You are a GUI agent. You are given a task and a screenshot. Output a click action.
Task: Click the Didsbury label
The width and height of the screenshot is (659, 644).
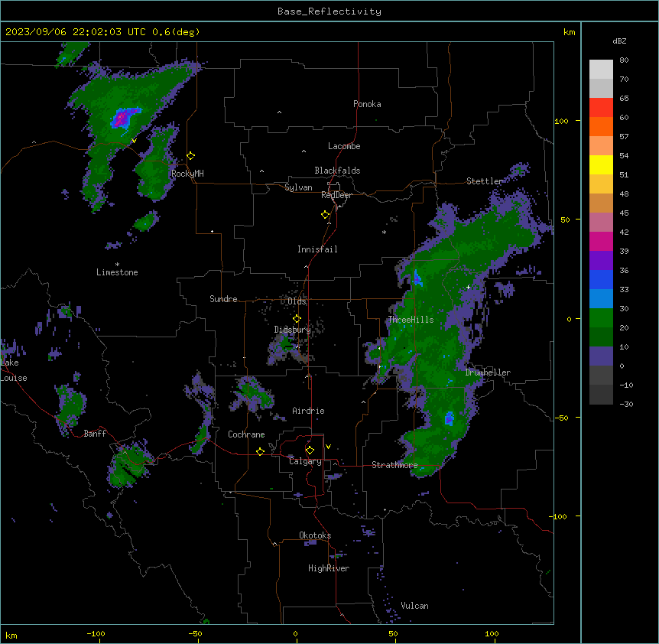tap(293, 330)
